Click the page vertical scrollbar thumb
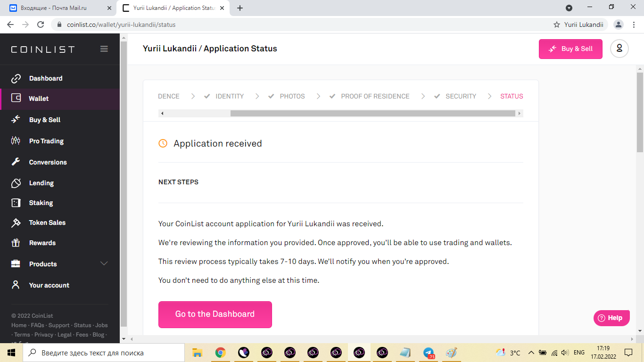The height and width of the screenshot is (362, 644). tap(640, 112)
